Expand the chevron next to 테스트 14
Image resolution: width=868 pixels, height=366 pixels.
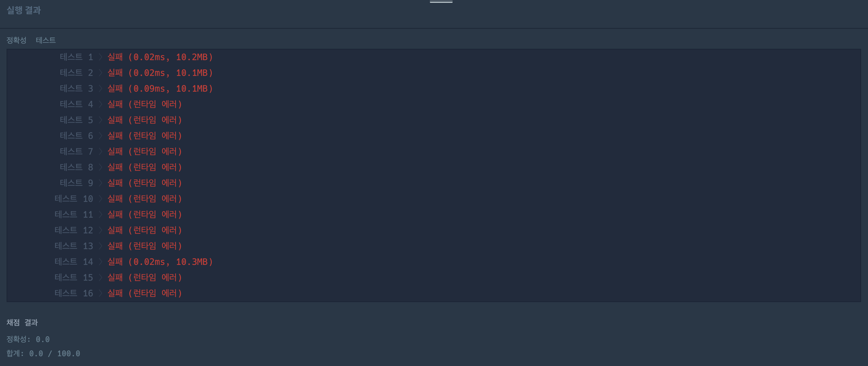[100, 262]
